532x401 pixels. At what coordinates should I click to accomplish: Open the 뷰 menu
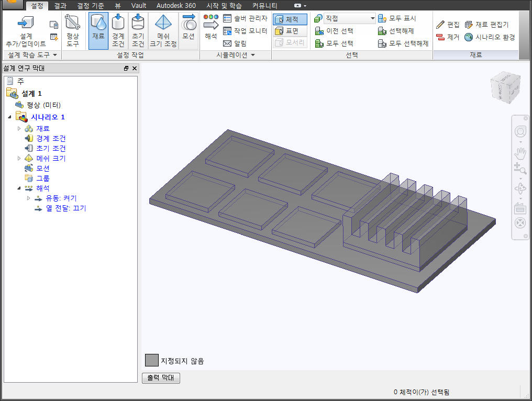tap(118, 5)
